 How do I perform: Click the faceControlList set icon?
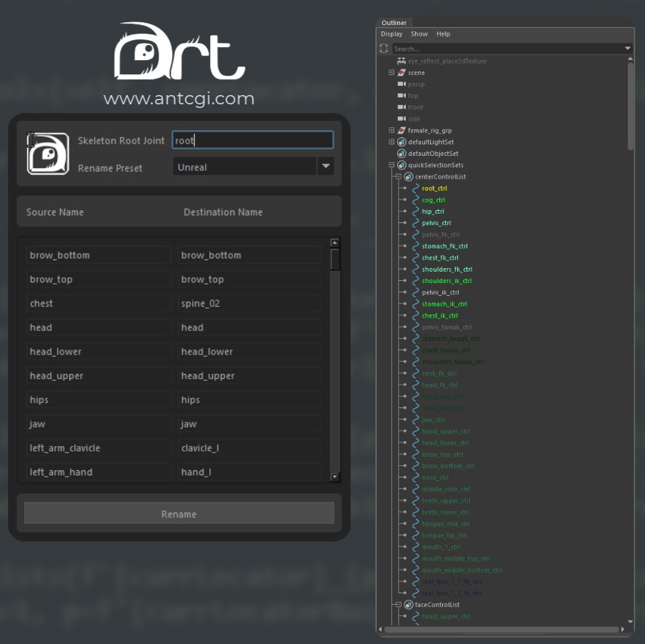tap(409, 605)
